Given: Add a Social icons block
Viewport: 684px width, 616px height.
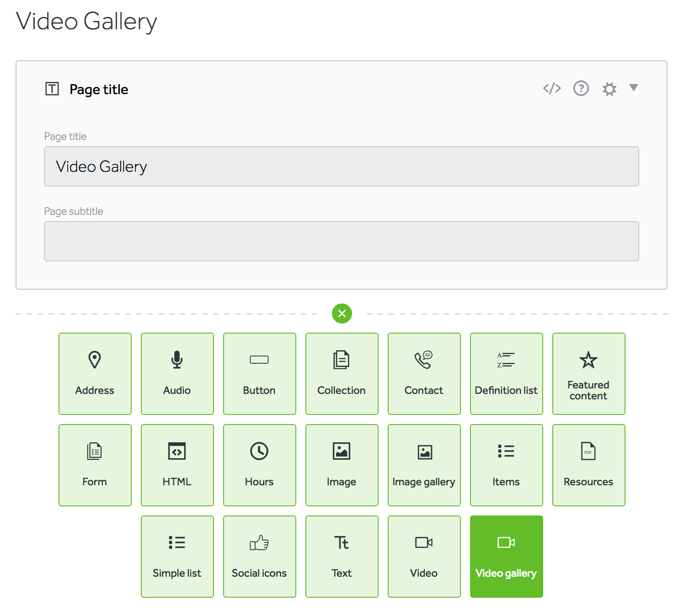Looking at the screenshot, I should click(260, 557).
